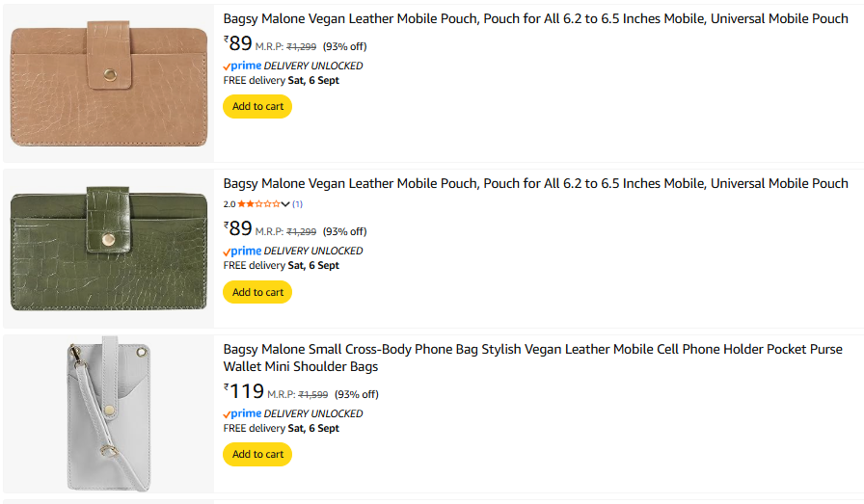Open the grey cross-body phone bag image

109,413
